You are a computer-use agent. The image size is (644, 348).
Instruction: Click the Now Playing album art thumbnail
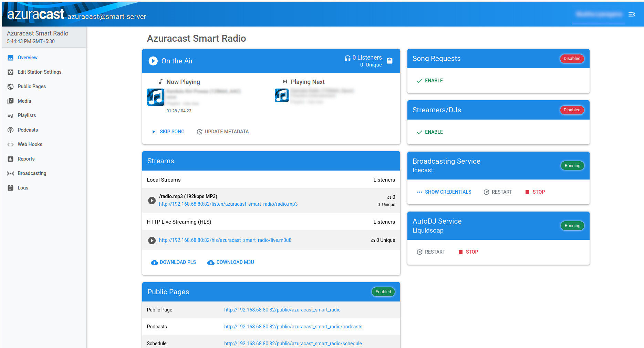point(156,97)
